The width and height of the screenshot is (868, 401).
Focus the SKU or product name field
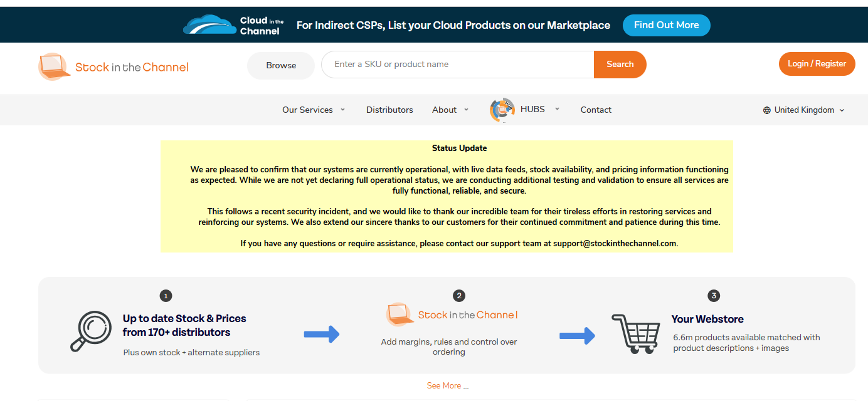[x=458, y=65]
